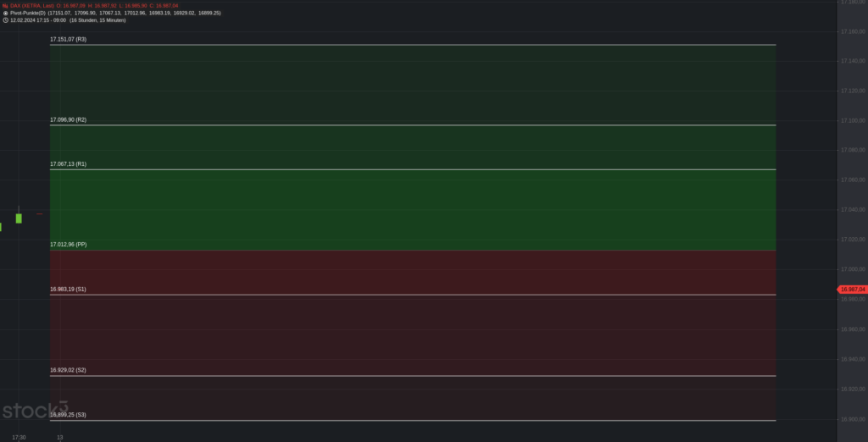Open the DAX (XETRA, Last) instrument label

coord(32,6)
